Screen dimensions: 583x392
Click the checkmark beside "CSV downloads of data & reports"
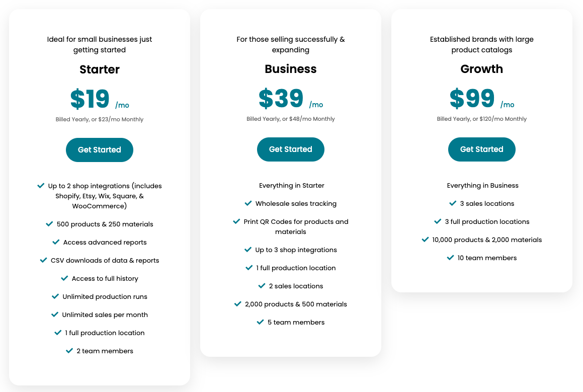tap(43, 260)
